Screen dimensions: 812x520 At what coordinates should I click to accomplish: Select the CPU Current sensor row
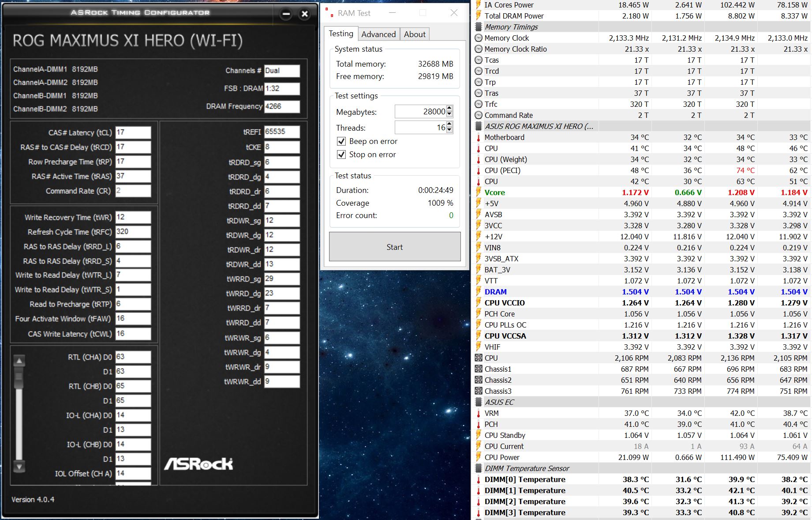(x=642, y=446)
